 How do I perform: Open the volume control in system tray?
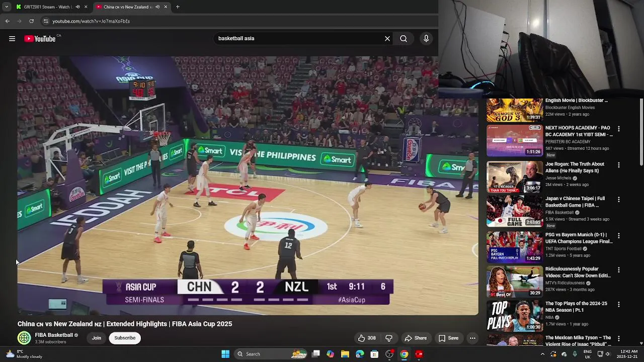tap(607, 354)
